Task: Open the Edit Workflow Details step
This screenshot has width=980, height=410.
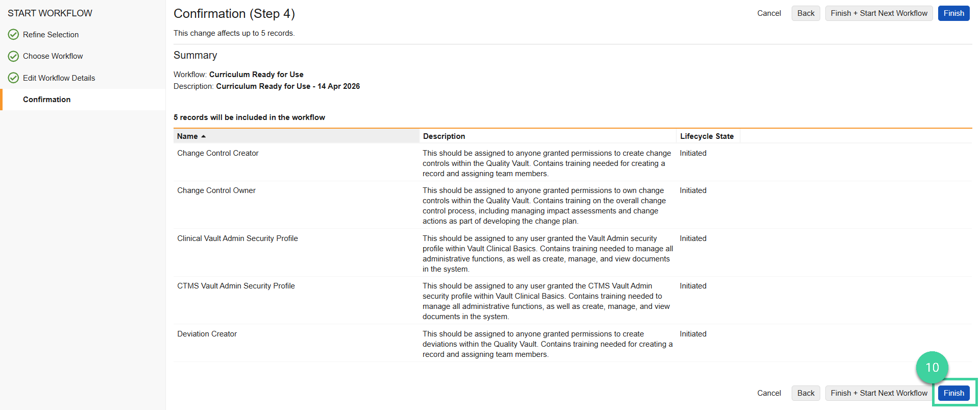Action: tap(59, 78)
